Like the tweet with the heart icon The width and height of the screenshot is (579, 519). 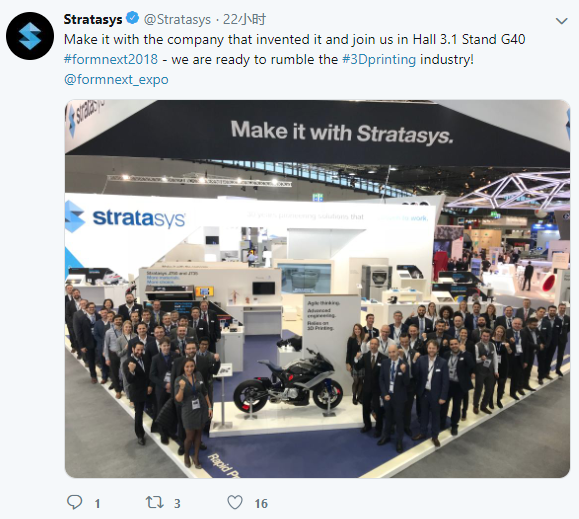(235, 502)
